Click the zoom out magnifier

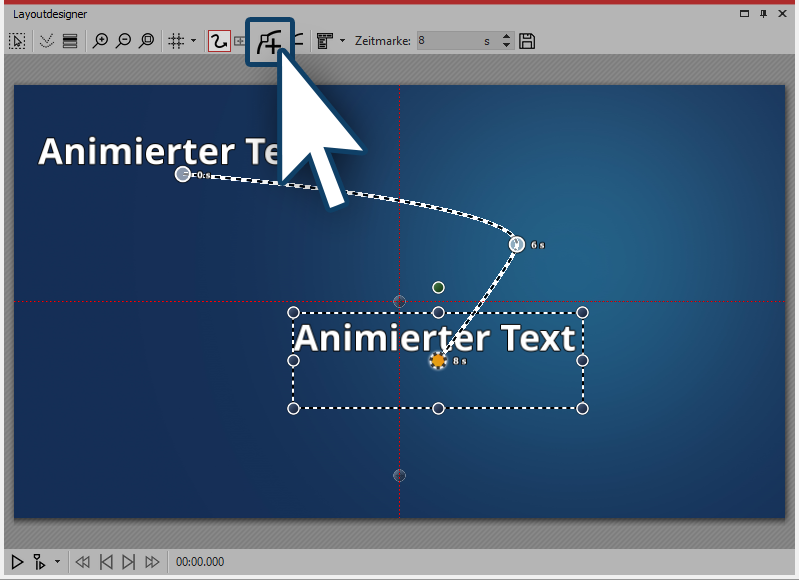[x=123, y=41]
